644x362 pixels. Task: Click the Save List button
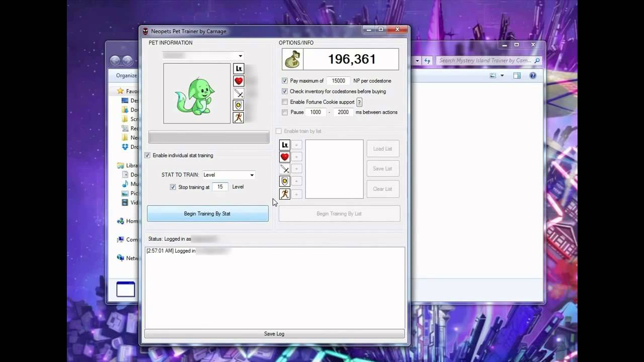coord(383,169)
